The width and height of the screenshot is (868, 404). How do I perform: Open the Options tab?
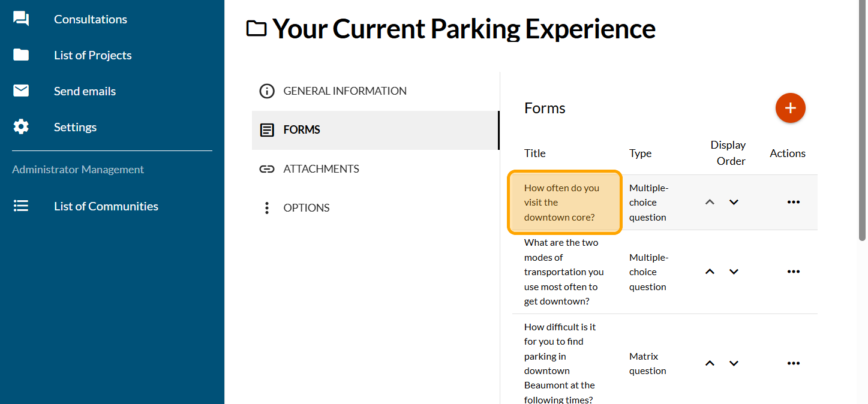point(306,208)
